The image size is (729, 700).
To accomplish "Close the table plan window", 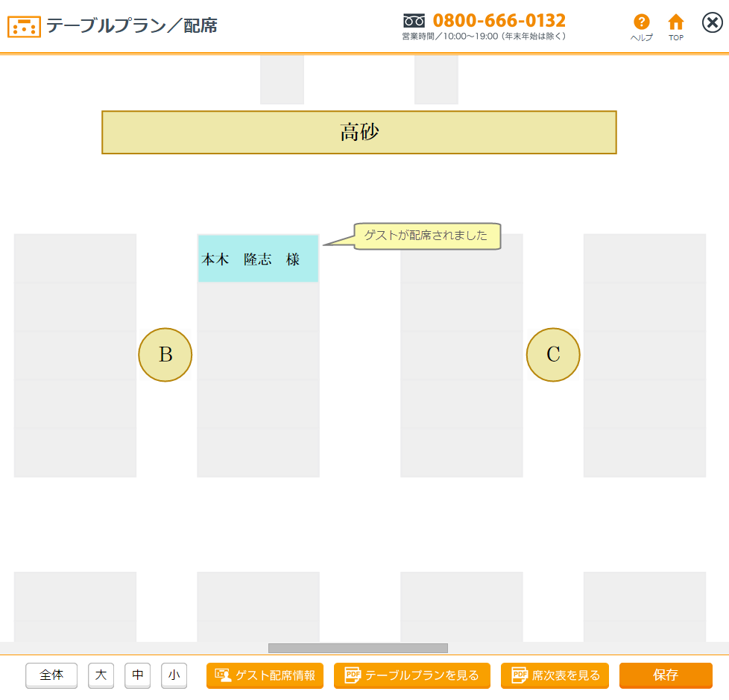I will [712, 23].
